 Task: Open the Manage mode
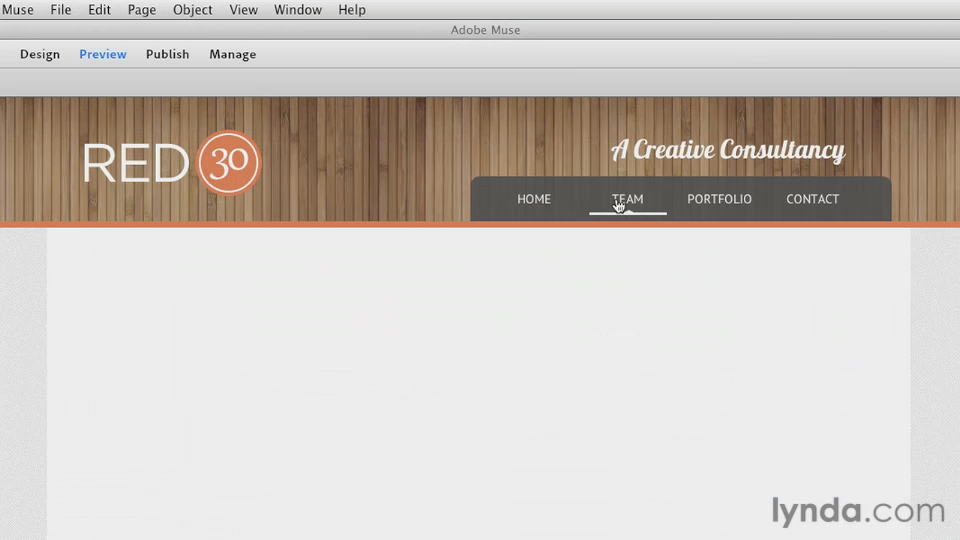[233, 54]
